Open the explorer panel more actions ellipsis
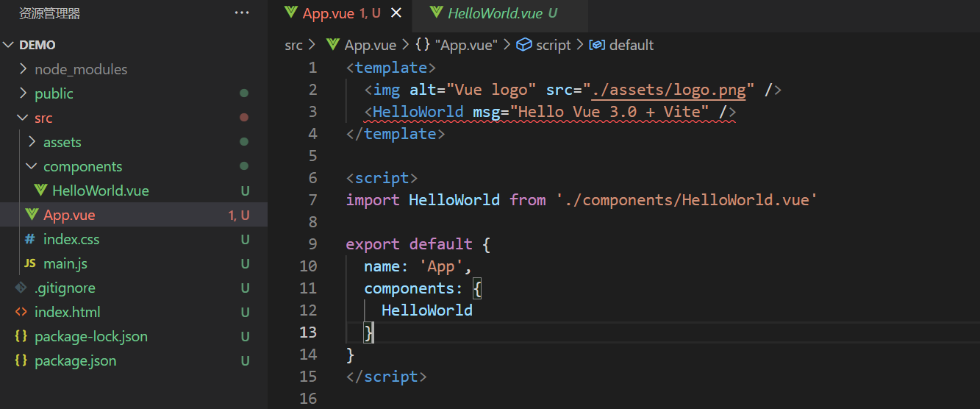 tap(242, 13)
